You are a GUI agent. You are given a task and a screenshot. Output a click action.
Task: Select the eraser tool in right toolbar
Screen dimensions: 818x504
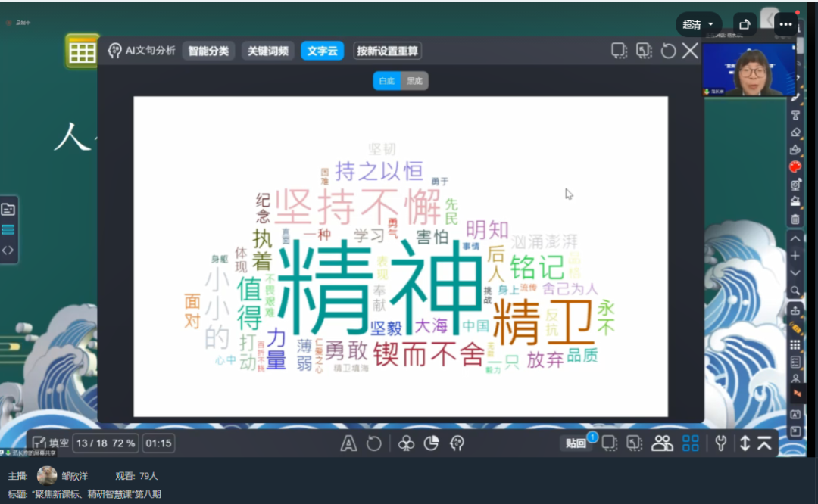pyautogui.click(x=795, y=132)
